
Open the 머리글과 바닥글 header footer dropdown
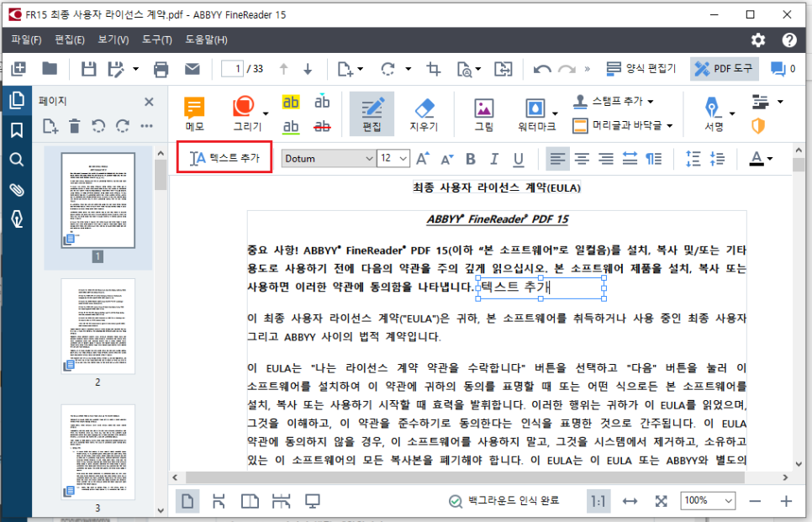[x=623, y=125]
